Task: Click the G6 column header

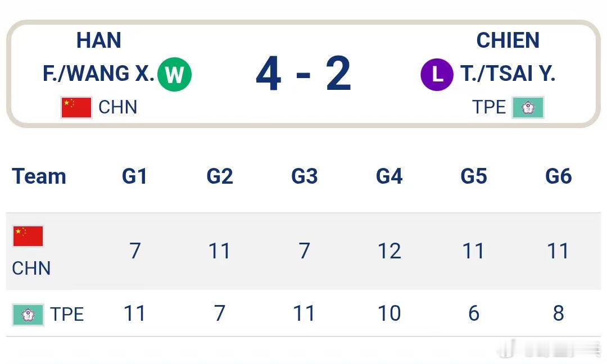Action: point(559,176)
